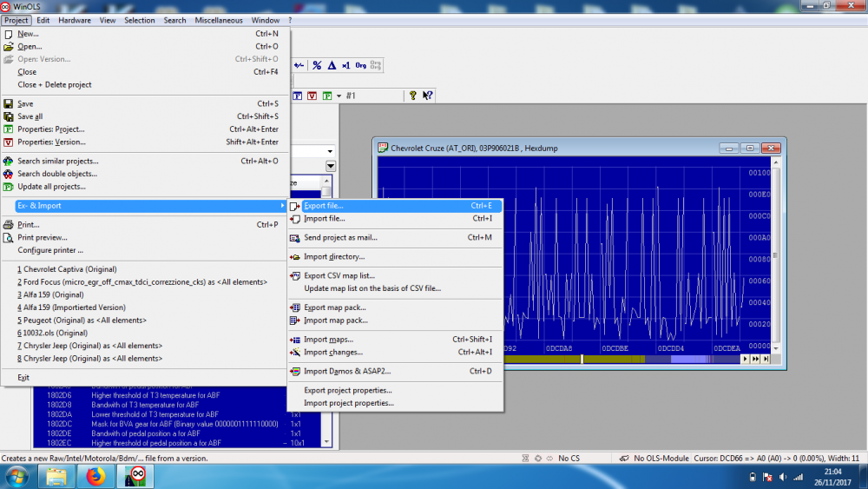Open recent 5 Peugeot (Original) entry
Screen dimensions: 868x489
[x=144, y=320]
